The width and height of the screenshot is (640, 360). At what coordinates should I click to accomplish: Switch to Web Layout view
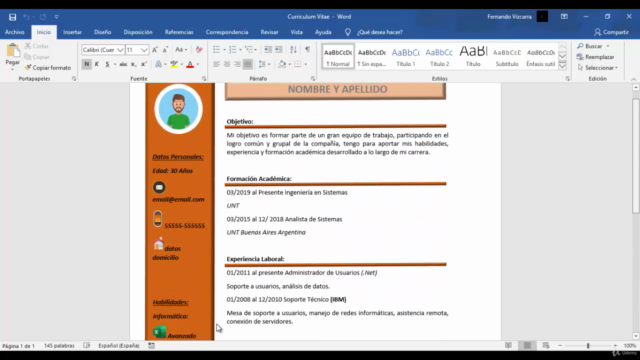546,345
